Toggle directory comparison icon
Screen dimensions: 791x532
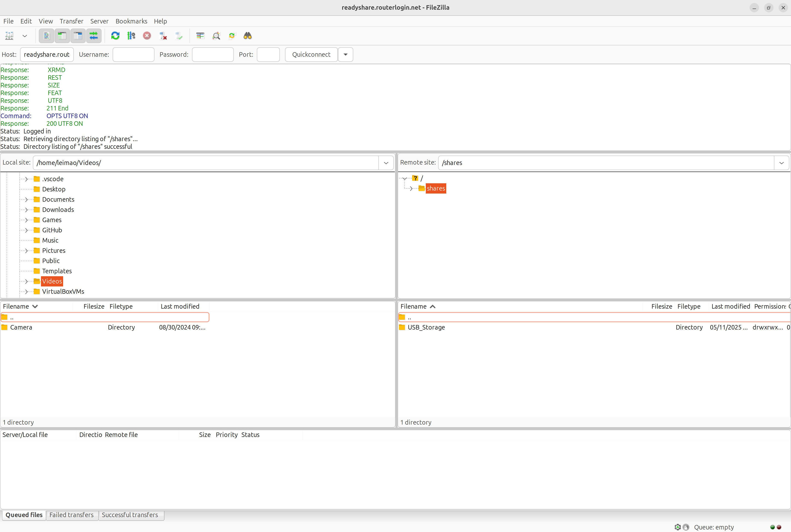[216, 36]
